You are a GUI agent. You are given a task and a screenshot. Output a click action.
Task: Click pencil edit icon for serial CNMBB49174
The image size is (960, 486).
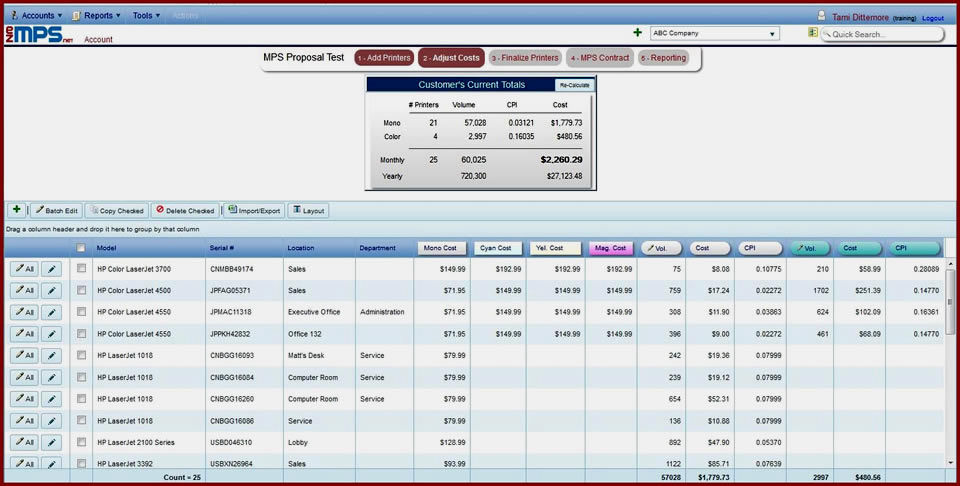[x=51, y=269]
